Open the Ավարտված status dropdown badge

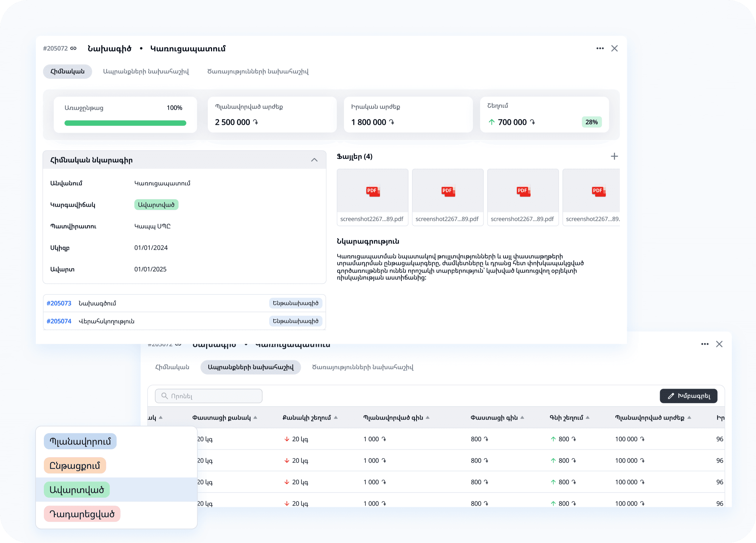pyautogui.click(x=156, y=205)
